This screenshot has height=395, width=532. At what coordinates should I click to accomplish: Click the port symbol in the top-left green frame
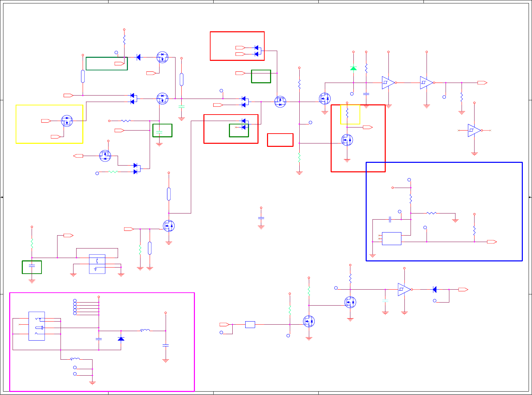click(x=119, y=64)
